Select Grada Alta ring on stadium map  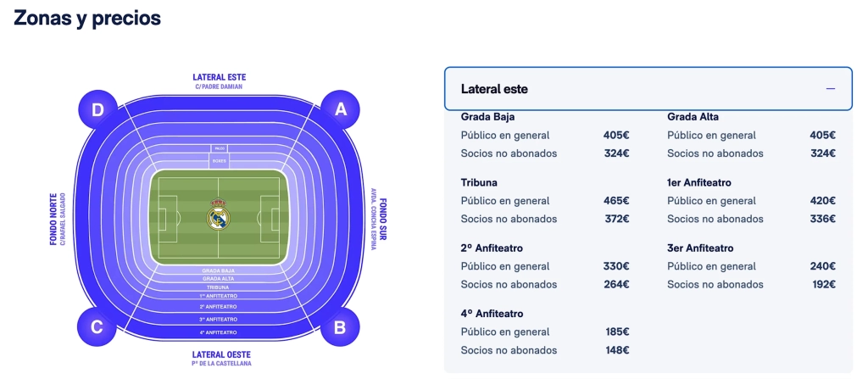click(x=219, y=278)
